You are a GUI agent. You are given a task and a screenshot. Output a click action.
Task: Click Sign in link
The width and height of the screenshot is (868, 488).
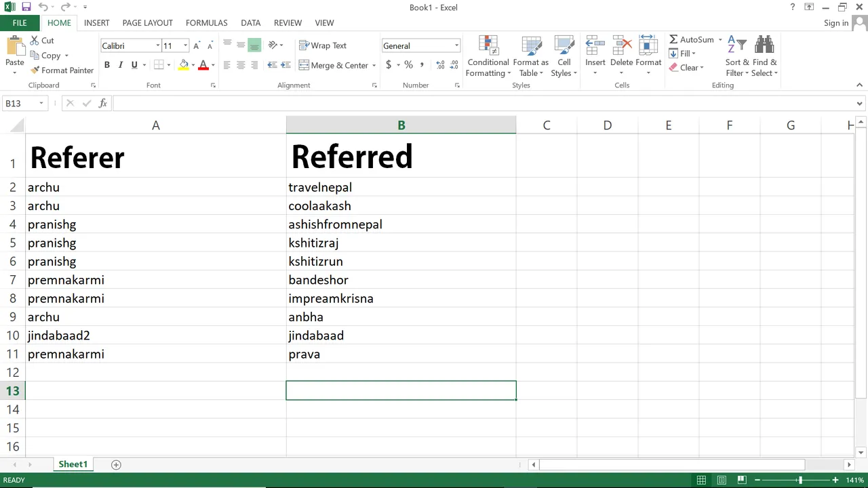point(835,23)
